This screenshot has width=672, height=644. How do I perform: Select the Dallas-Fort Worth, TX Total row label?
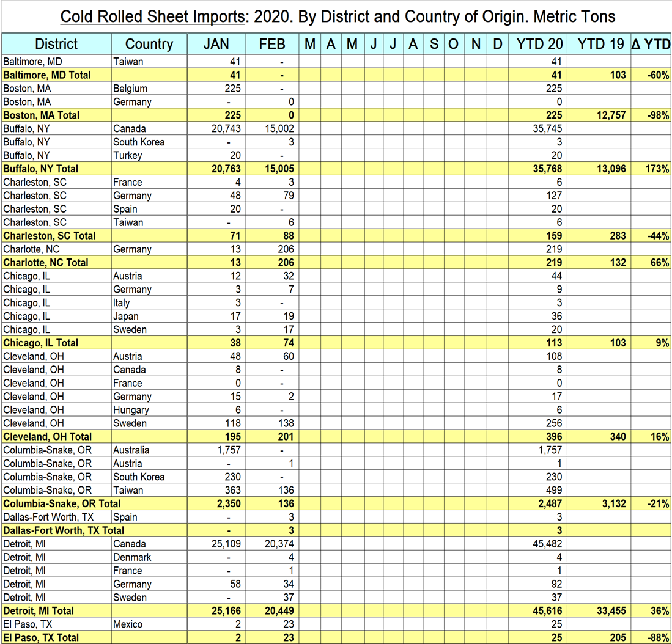(x=64, y=530)
